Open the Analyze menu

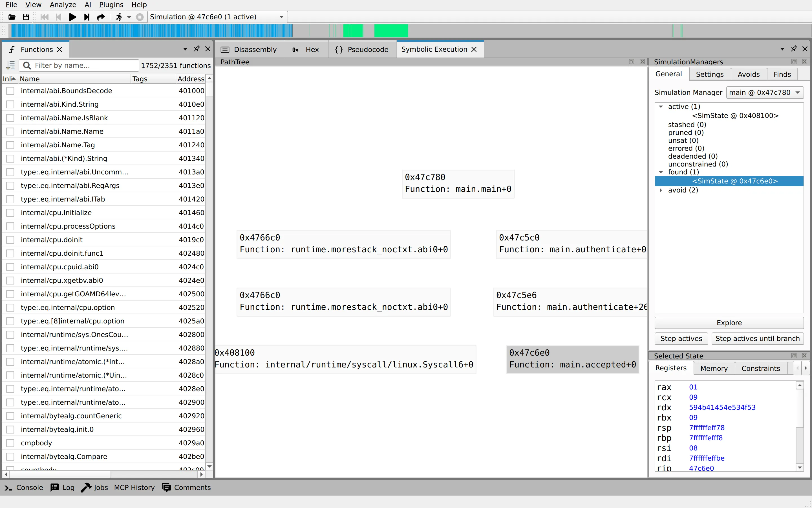(63, 5)
